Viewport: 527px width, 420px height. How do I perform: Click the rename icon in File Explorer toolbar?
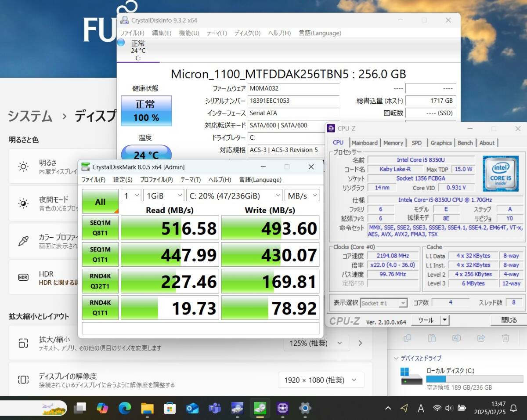click(456, 338)
